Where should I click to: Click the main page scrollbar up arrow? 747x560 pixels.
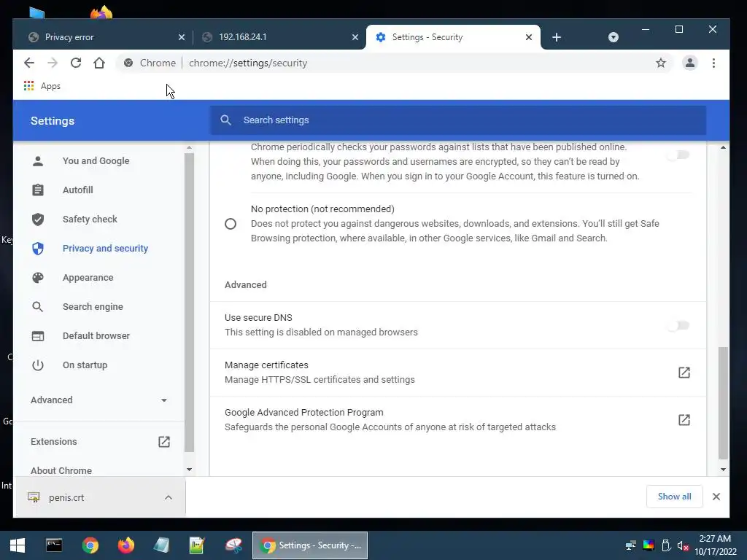(723, 147)
